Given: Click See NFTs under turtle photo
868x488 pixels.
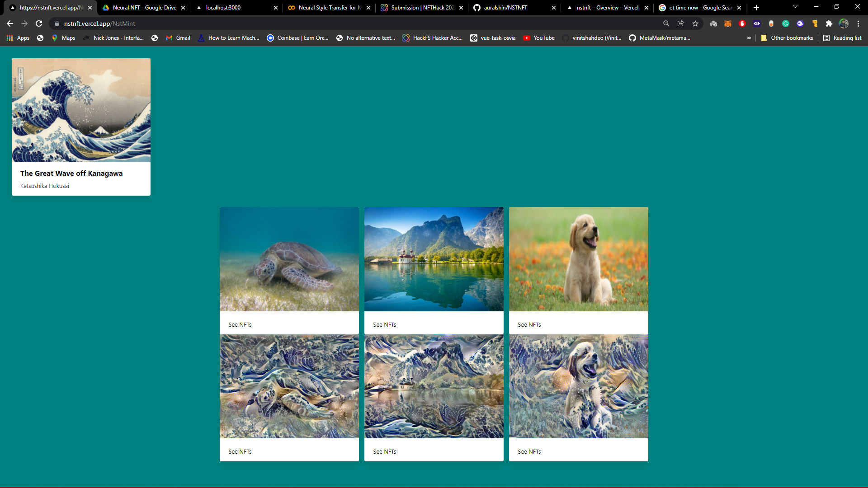Looking at the screenshot, I should 240,325.
